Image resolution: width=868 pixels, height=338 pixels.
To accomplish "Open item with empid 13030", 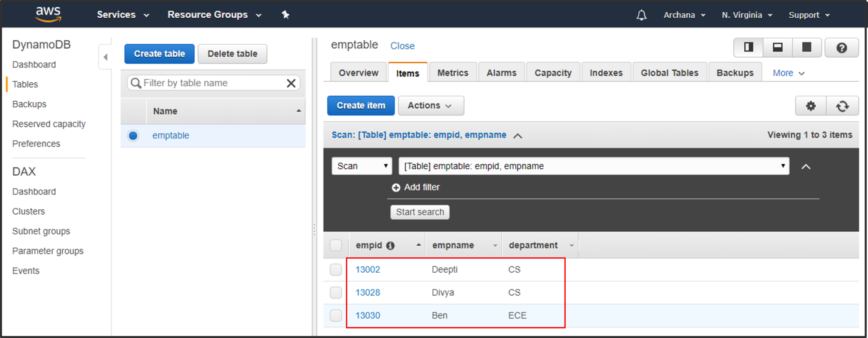I will tap(367, 316).
